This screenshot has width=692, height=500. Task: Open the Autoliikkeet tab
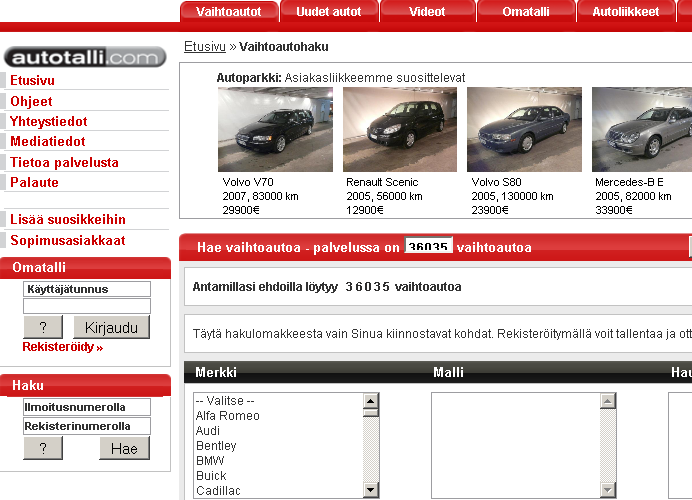pyautogui.click(x=626, y=11)
